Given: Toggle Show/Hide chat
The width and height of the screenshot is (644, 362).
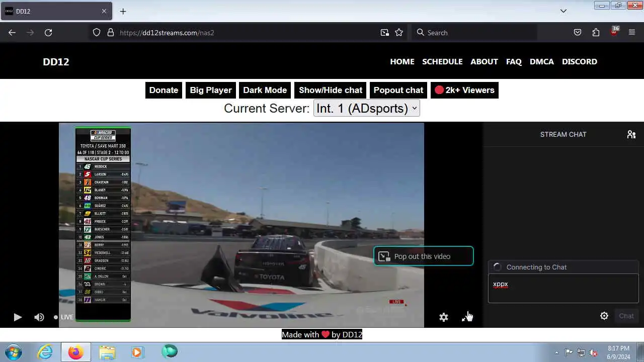Looking at the screenshot, I should coord(331,90).
